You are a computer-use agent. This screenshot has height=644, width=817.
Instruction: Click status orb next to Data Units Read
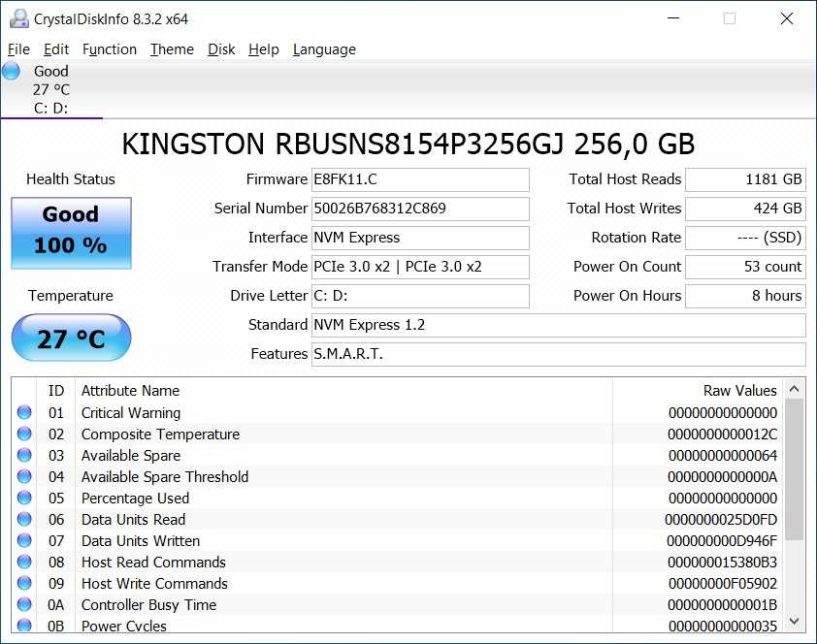click(x=24, y=520)
